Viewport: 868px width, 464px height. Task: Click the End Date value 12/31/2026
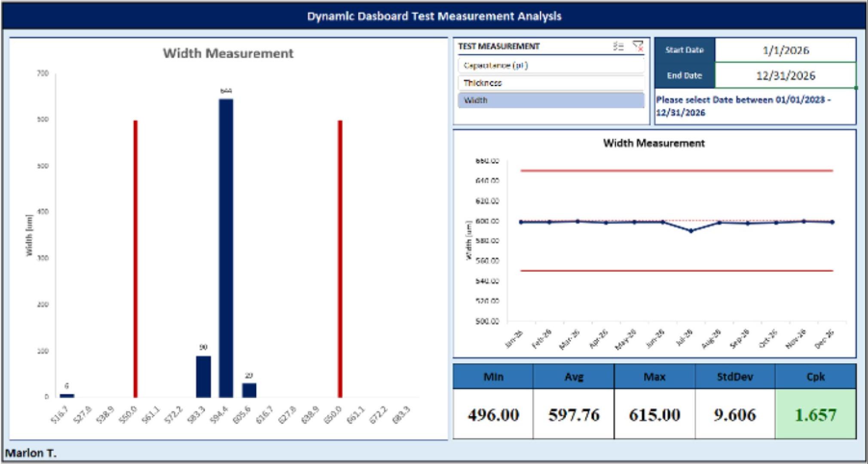pyautogui.click(x=785, y=76)
